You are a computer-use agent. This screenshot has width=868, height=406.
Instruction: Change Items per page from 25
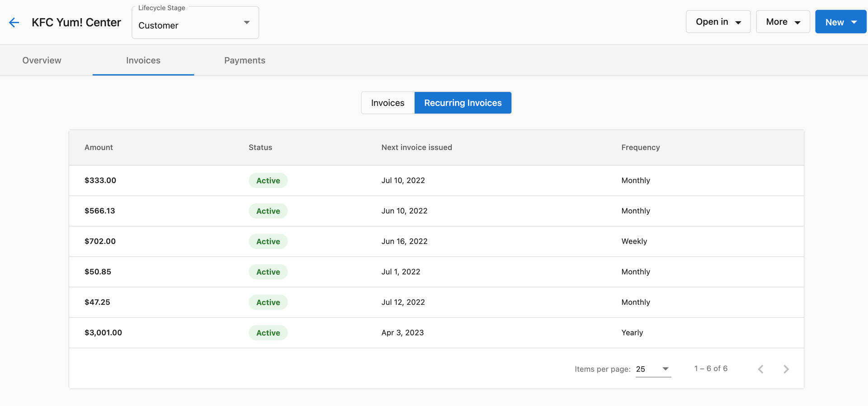tap(653, 369)
